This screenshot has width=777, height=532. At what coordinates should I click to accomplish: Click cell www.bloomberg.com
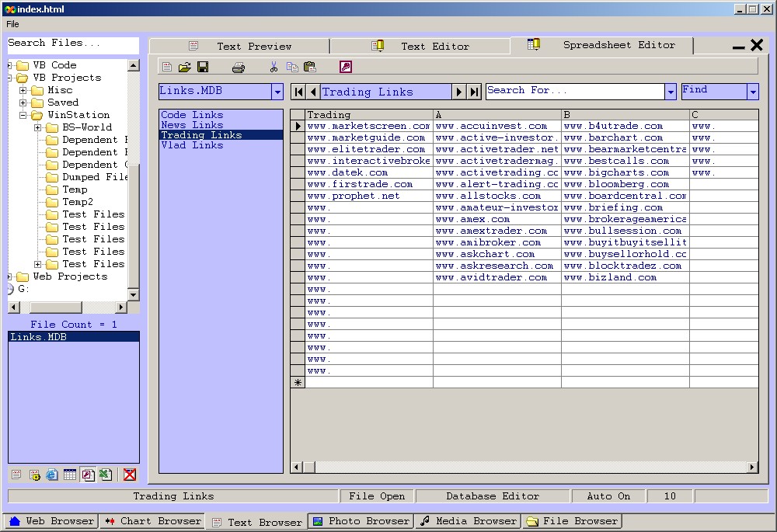[625, 184]
